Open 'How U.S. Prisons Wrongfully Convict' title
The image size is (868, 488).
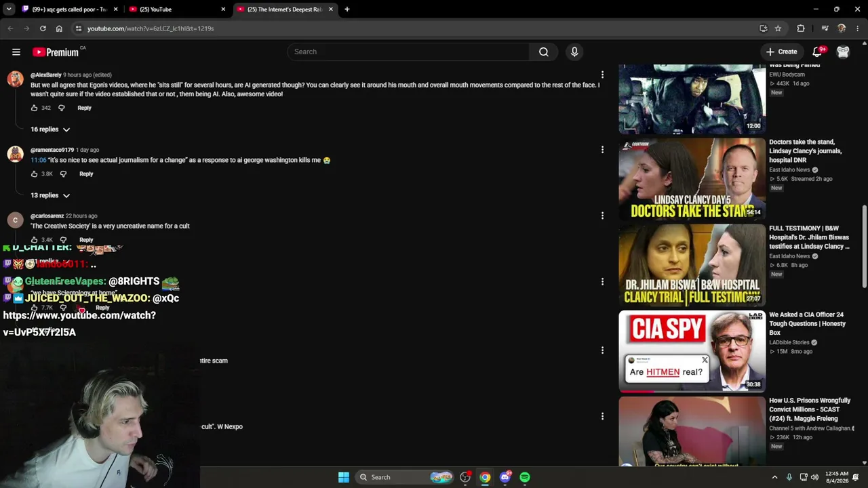tap(811, 410)
